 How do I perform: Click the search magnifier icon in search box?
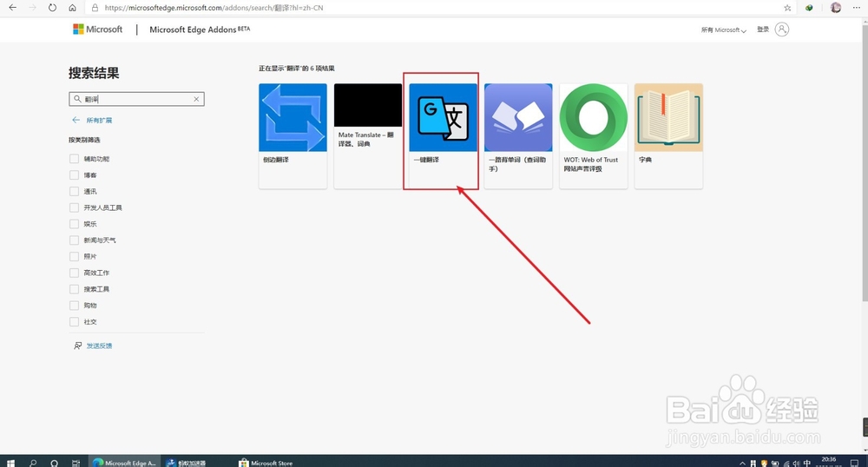pyautogui.click(x=77, y=99)
